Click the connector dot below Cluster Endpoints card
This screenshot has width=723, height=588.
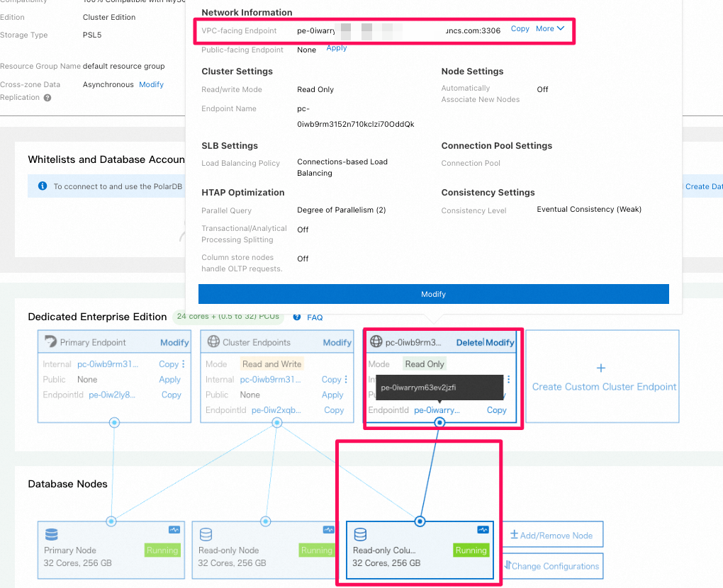277,422
